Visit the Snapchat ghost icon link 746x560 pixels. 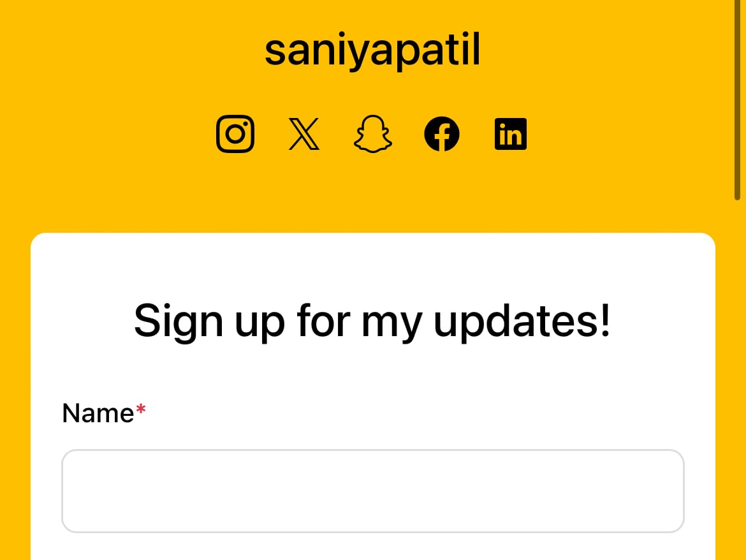373,134
